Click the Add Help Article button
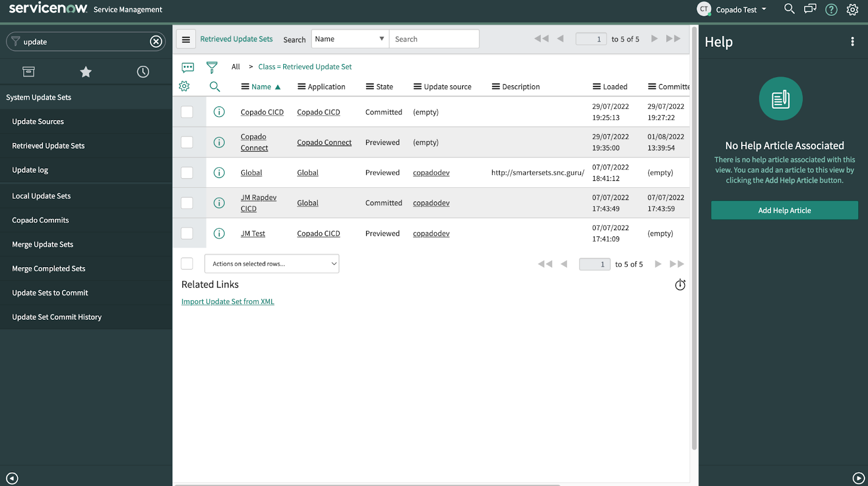This screenshot has height=486, width=868. [784, 211]
